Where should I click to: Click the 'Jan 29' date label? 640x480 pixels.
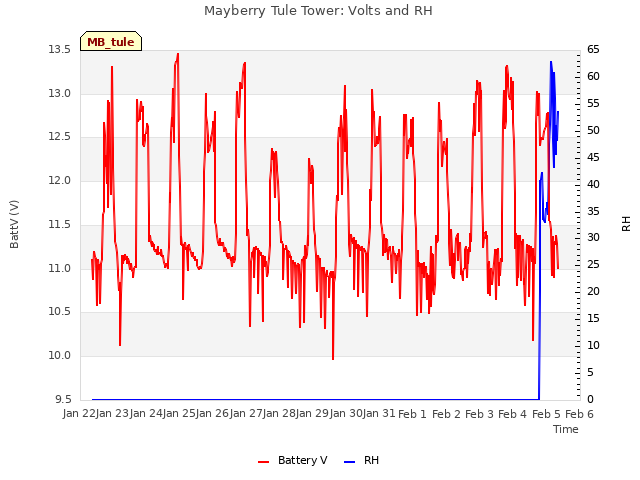[313, 414]
